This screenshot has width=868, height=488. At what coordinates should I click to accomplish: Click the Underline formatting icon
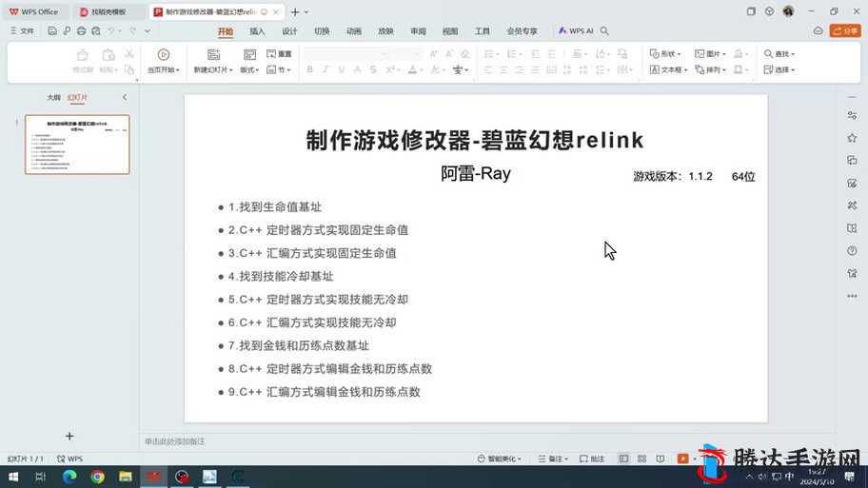click(342, 69)
